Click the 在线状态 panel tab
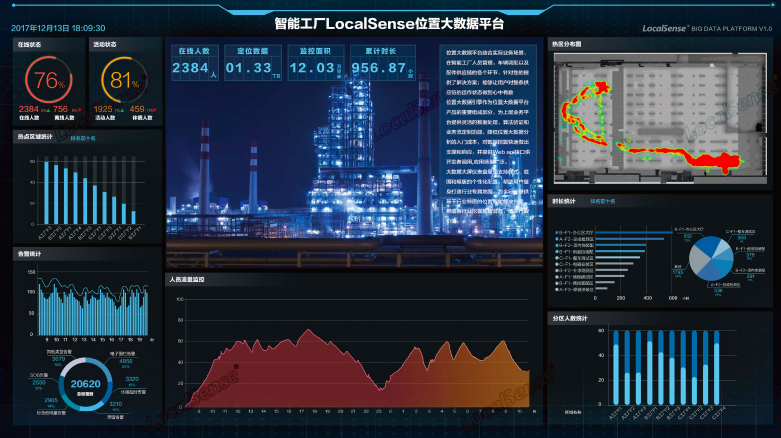The width and height of the screenshot is (781, 438). (x=28, y=45)
